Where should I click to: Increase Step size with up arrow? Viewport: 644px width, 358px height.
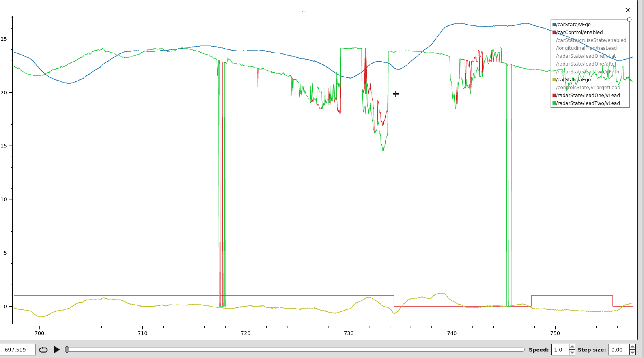click(x=632, y=347)
